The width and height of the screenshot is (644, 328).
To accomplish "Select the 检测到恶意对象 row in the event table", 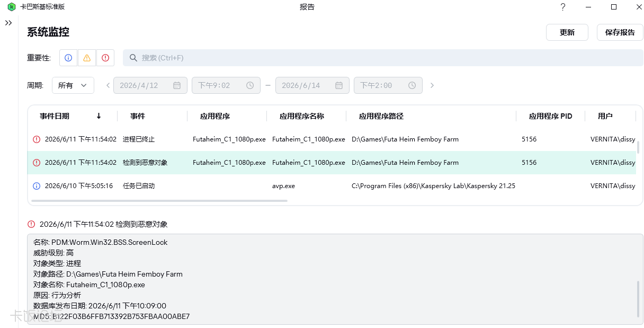I will 332,163.
